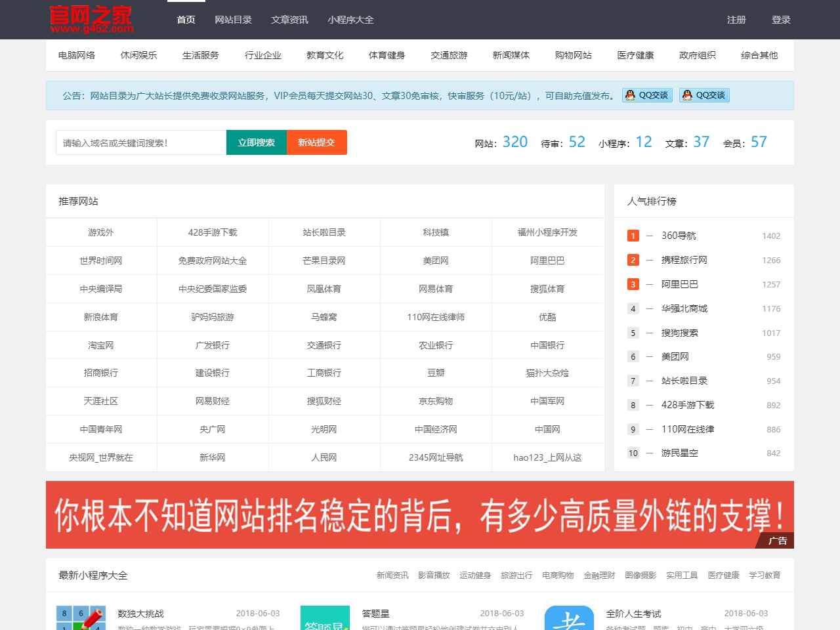Click the first QQ交谈 chat button
840x630 pixels.
pyautogui.click(x=647, y=95)
